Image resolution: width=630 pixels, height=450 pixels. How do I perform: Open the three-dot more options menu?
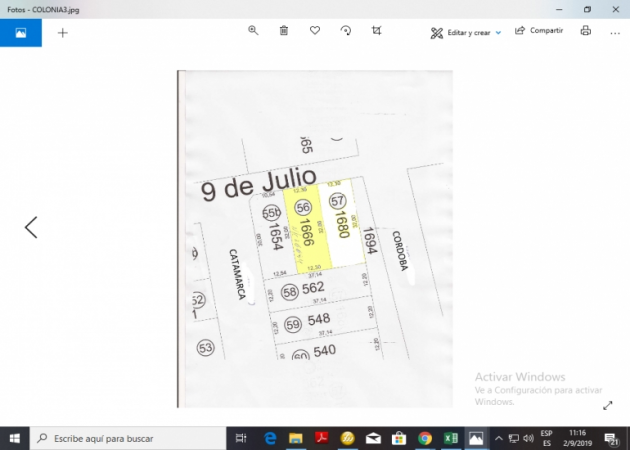614,31
